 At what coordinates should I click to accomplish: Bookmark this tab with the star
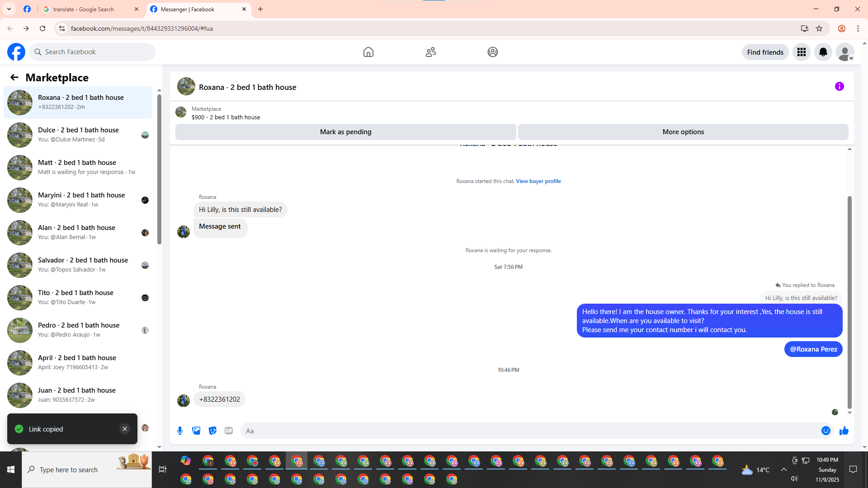[x=819, y=28]
